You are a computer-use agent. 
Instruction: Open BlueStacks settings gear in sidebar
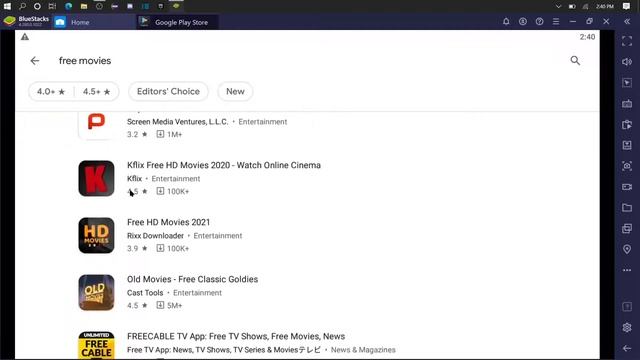(627, 327)
